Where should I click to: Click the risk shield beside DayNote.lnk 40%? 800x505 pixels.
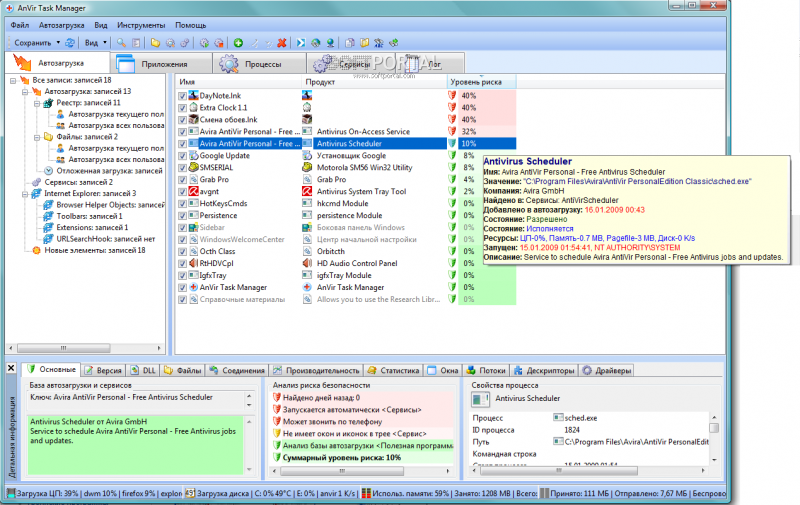452,95
